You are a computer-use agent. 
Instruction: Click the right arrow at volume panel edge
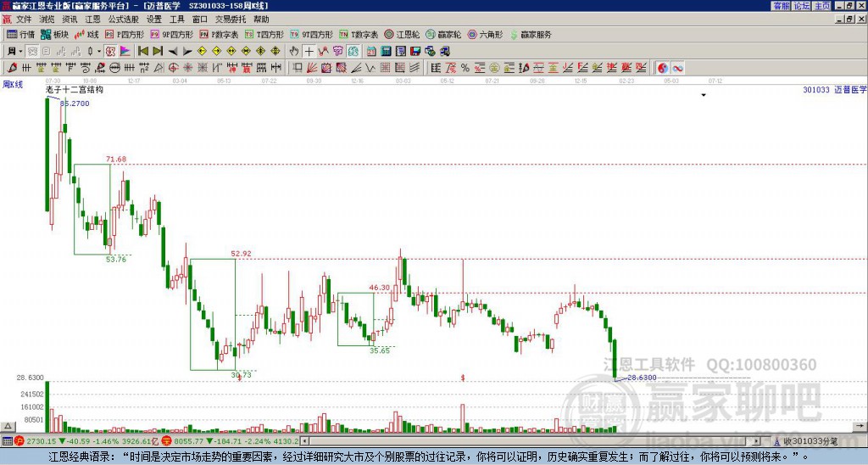[x=860, y=426]
